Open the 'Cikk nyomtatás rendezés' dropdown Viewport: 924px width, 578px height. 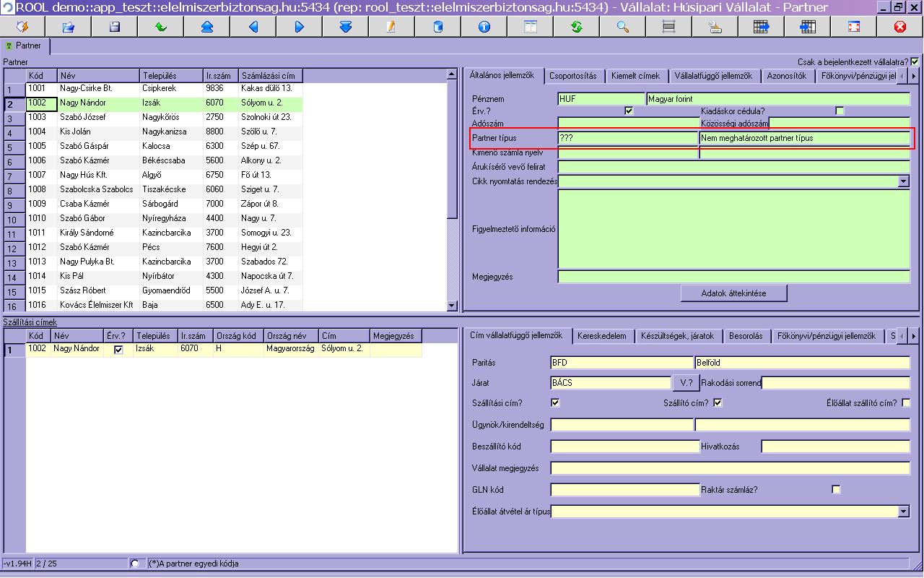tap(904, 181)
